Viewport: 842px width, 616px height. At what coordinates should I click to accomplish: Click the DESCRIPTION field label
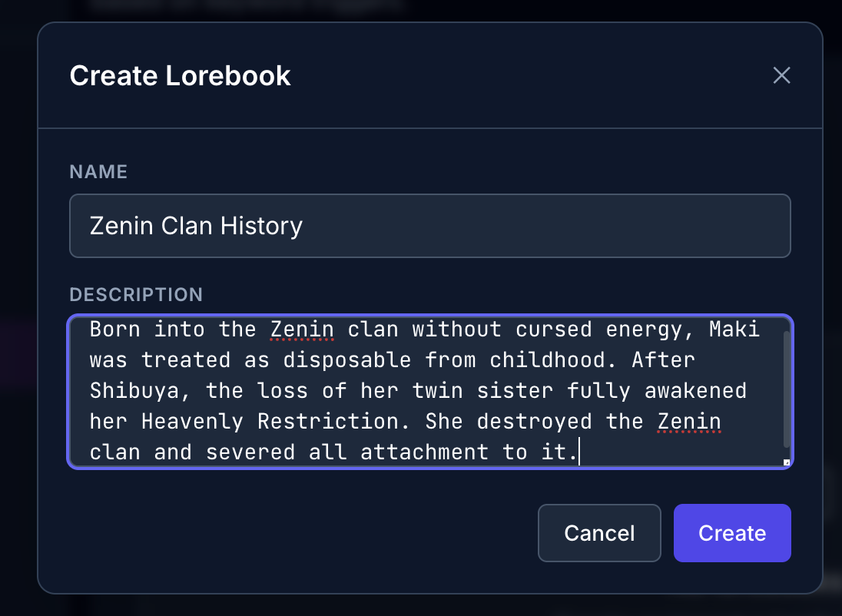[x=136, y=294]
